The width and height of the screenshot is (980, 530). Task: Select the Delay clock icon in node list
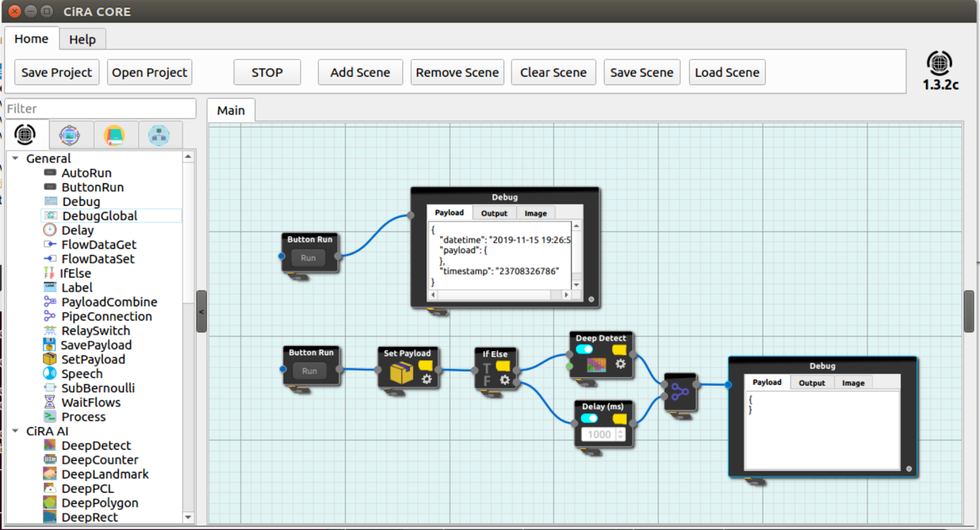(50, 230)
